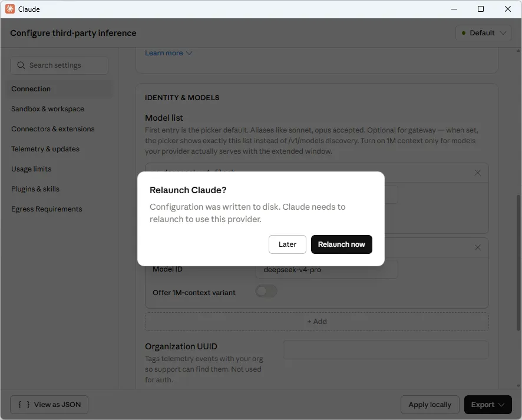Open Usage limits section
This screenshot has height=420, width=522.
click(31, 168)
